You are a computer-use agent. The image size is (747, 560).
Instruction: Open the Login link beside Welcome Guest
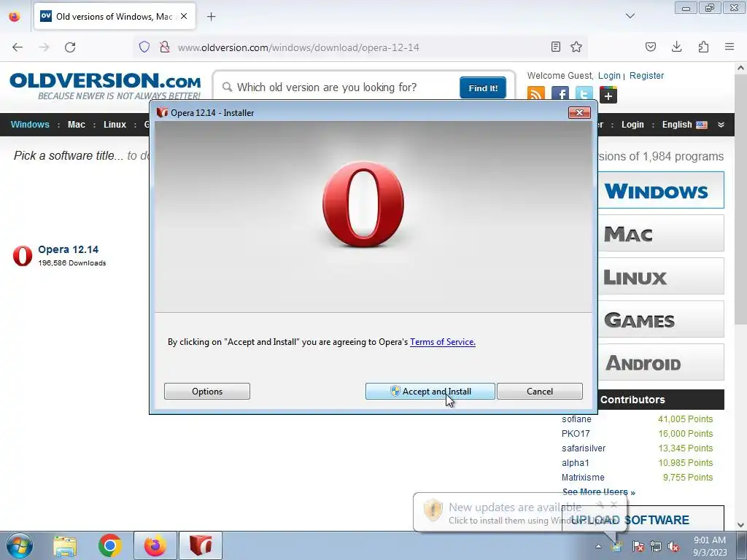pyautogui.click(x=609, y=76)
